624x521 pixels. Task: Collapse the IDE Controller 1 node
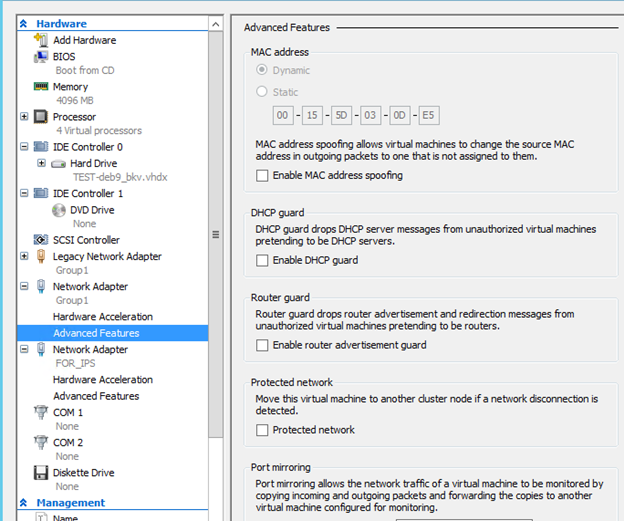pos(24,193)
